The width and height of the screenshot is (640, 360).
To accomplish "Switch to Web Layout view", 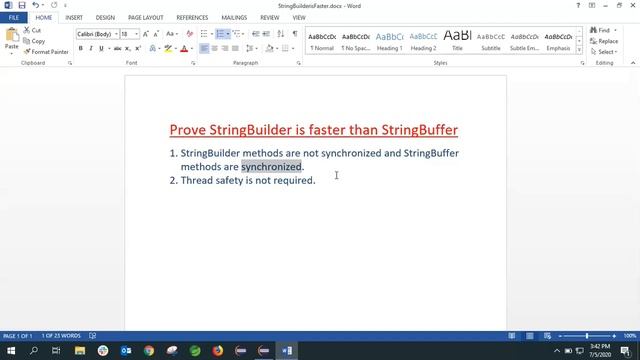I will tap(547, 336).
